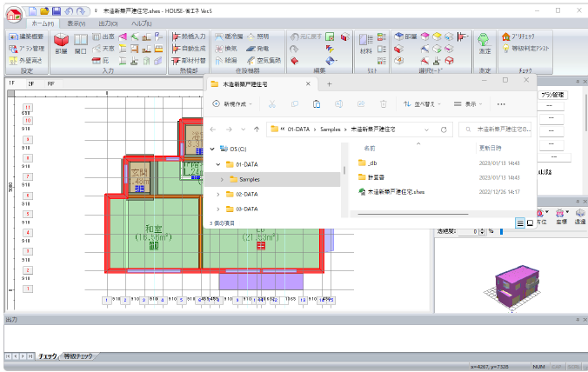Select the 出窓 bay window tool
This screenshot has width=588, height=372.
click(104, 37)
